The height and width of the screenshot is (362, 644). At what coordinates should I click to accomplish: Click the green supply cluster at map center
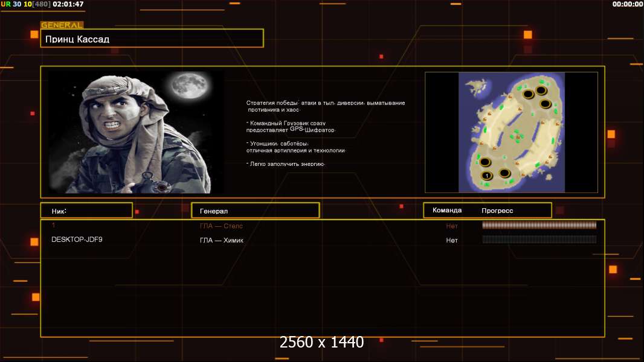[517, 135]
